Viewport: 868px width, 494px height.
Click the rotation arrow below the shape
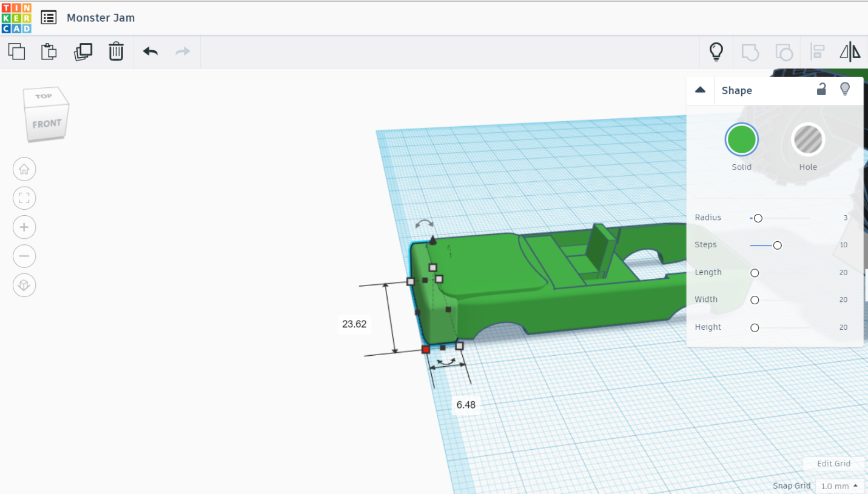(447, 361)
